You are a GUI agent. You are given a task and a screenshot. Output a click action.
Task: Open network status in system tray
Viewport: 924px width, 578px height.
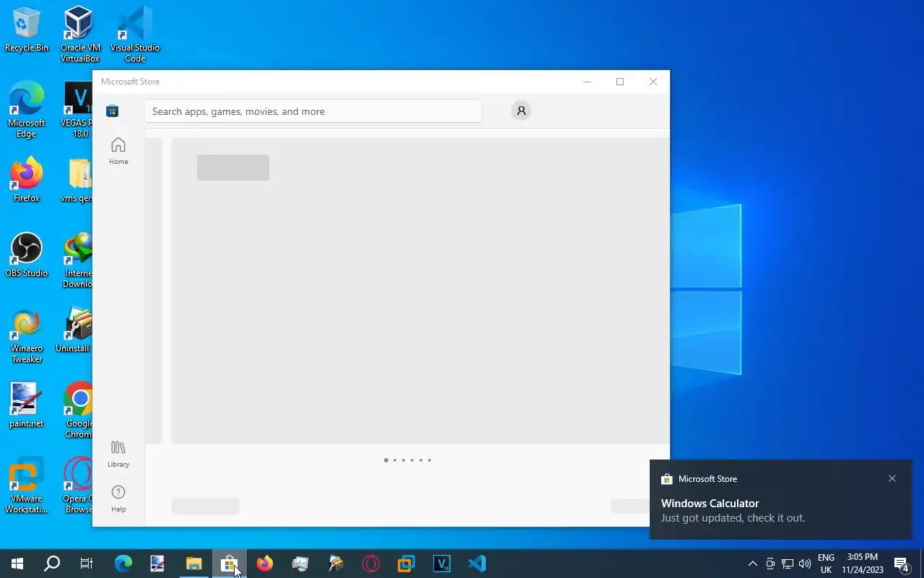click(788, 564)
